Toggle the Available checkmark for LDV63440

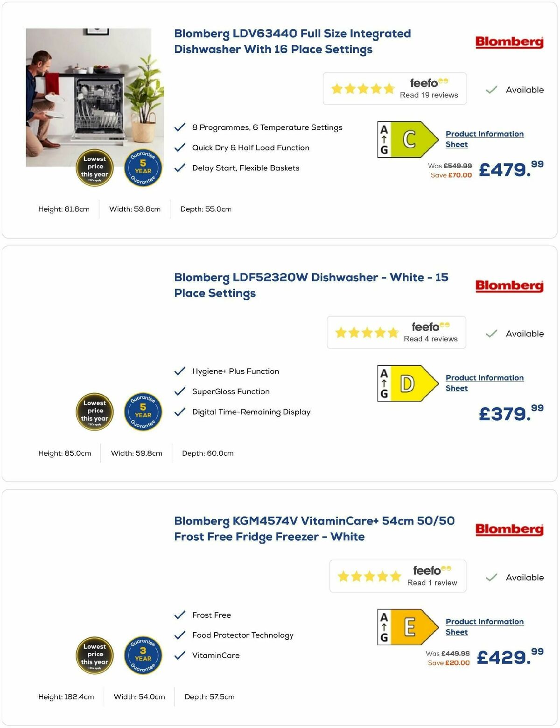click(x=491, y=89)
